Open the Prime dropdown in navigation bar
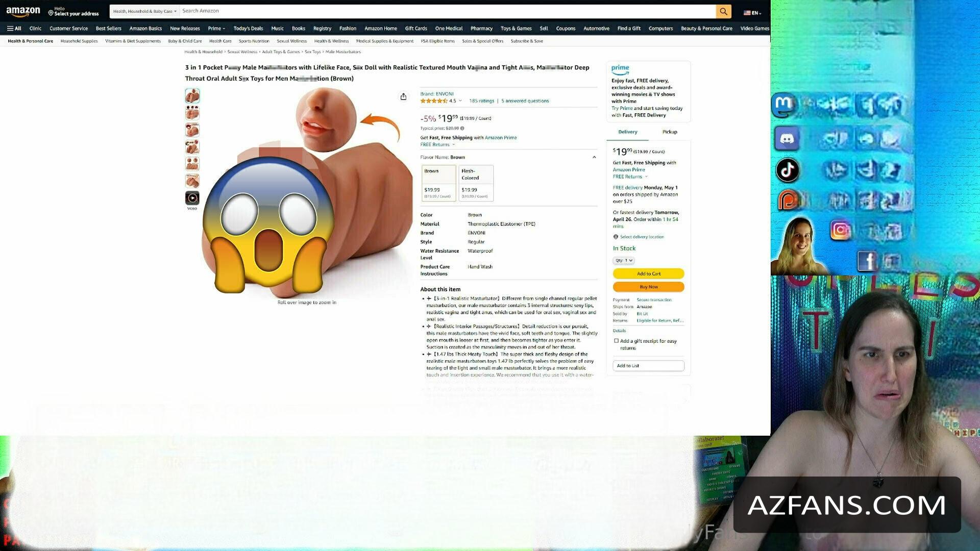The width and height of the screenshot is (980, 551). [x=216, y=29]
